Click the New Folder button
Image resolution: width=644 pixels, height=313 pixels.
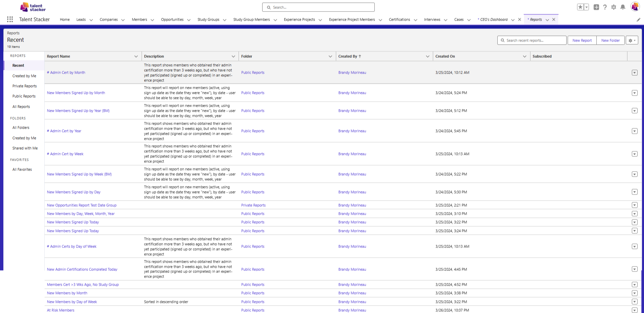(610, 41)
